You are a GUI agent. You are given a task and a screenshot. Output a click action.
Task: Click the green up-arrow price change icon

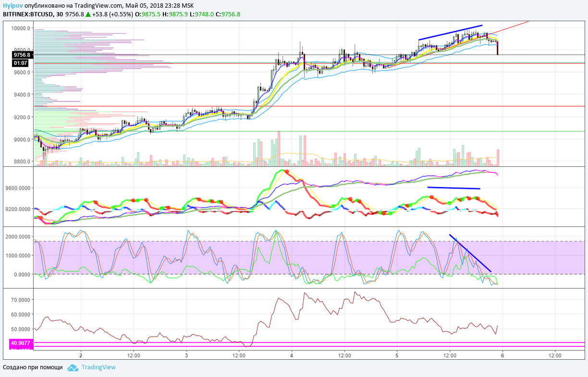pyautogui.click(x=88, y=14)
